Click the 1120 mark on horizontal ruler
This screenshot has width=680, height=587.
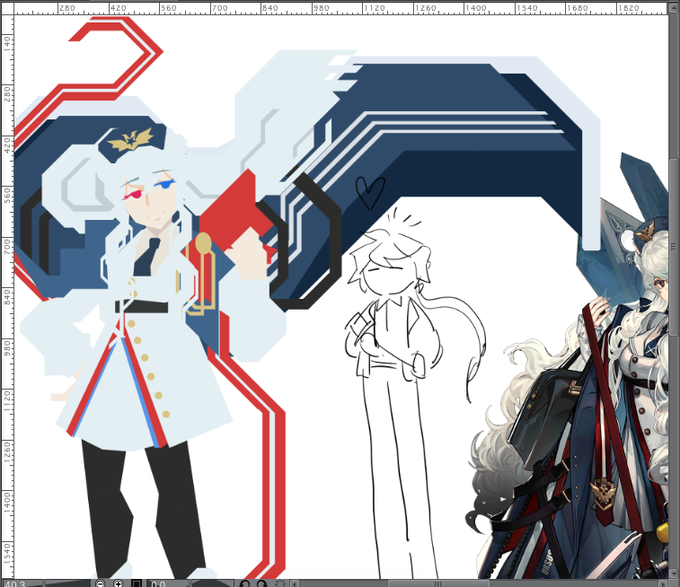pos(374,8)
